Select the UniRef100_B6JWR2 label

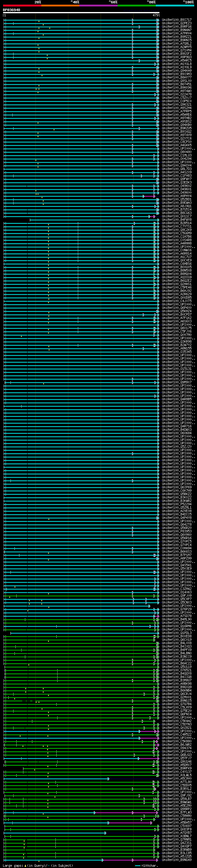click(x=177, y=745)
